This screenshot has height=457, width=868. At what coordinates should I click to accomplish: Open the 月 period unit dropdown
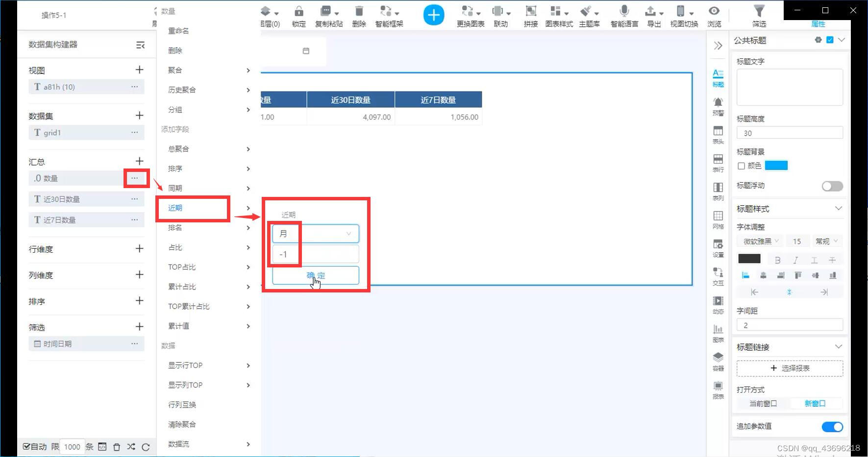pos(316,234)
